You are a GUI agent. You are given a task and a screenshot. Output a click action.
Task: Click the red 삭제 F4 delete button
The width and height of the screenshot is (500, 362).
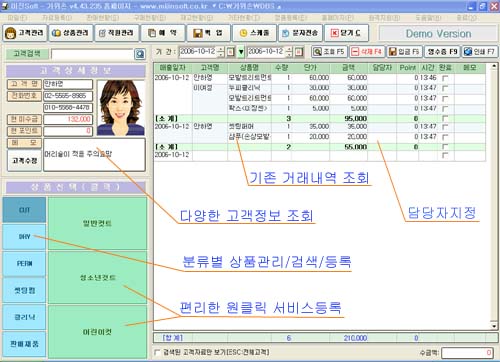pyautogui.click(x=367, y=52)
